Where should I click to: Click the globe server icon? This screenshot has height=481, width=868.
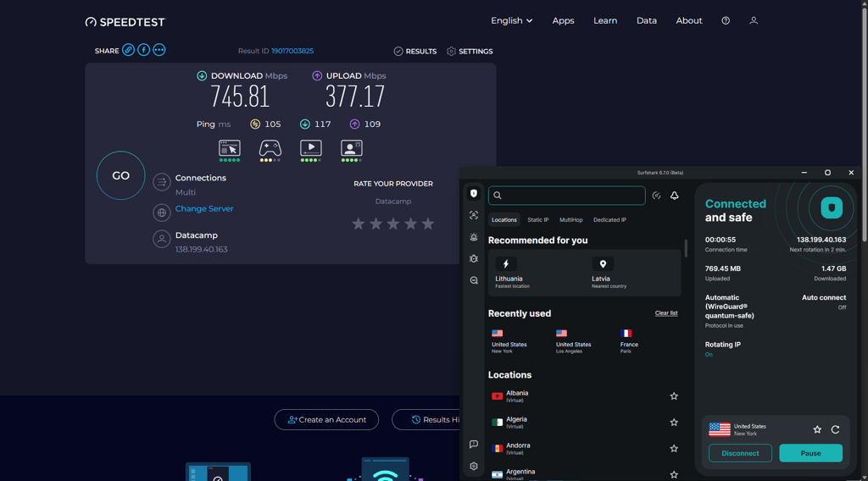tap(162, 213)
